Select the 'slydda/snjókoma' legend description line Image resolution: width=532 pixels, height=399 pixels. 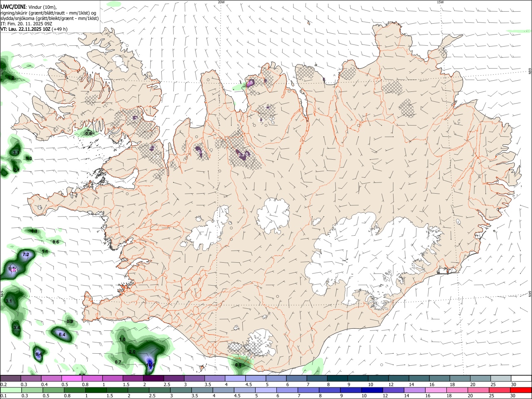(49, 18)
